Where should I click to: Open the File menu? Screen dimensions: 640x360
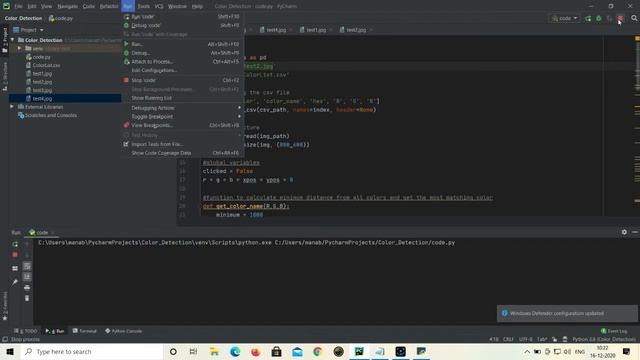[x=18, y=6]
